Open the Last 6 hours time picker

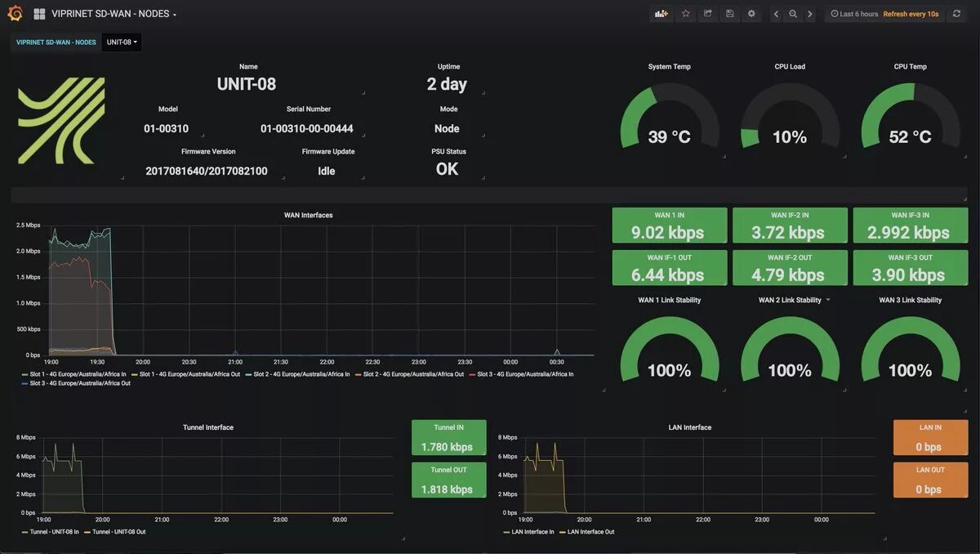point(854,14)
